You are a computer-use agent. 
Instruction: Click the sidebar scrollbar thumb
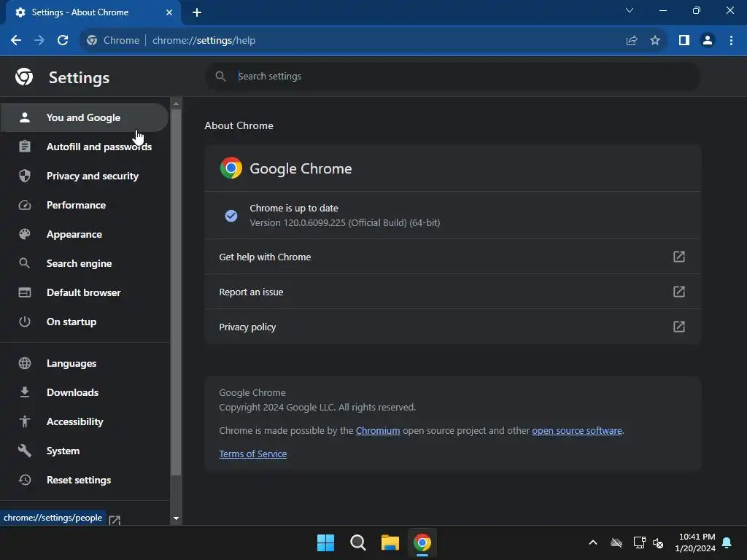(x=177, y=292)
